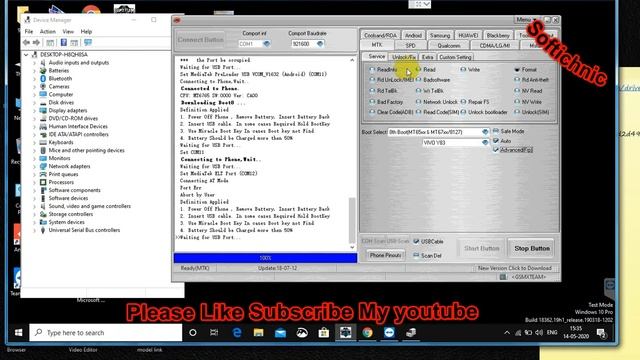Screen dimensions: 640x360
Task: Open File menu in Device Manager
Action: click(29, 31)
